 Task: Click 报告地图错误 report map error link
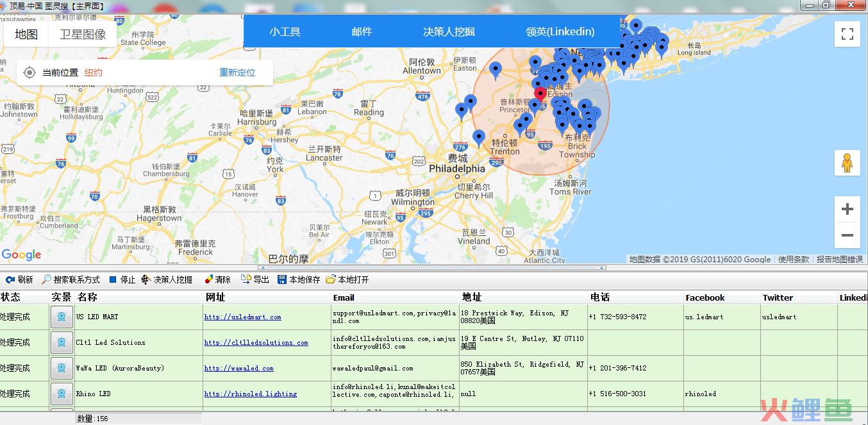pyautogui.click(x=839, y=260)
